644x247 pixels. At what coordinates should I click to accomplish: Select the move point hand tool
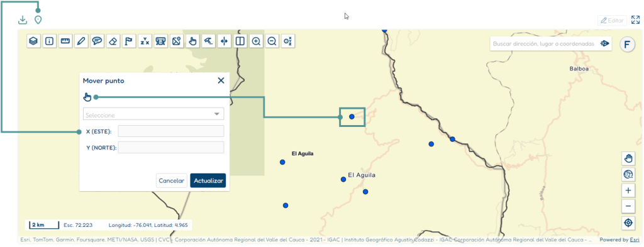(192, 41)
